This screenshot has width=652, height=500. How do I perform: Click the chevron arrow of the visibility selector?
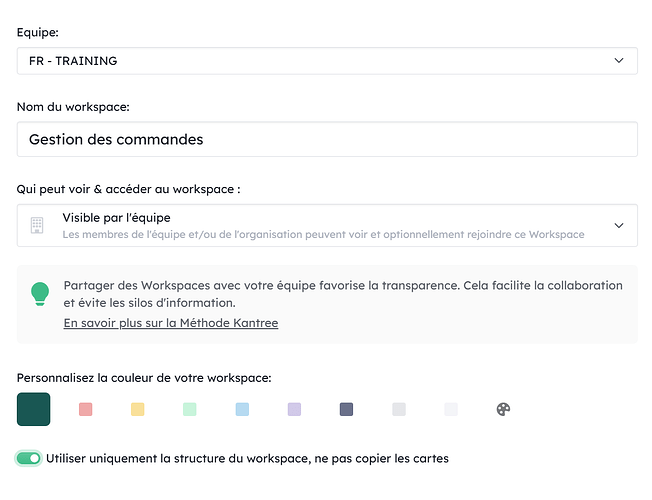618,225
